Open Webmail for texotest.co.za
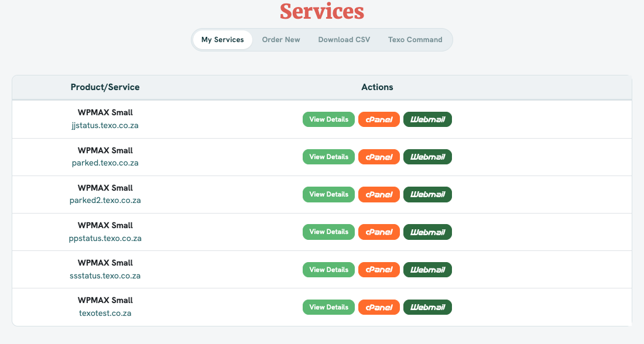 [x=427, y=307]
